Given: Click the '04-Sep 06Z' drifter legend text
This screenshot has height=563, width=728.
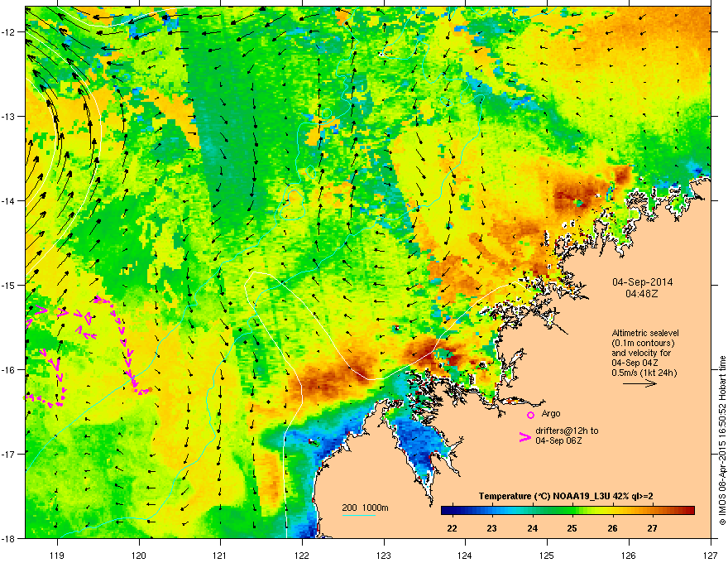Looking at the screenshot, I should [x=558, y=440].
